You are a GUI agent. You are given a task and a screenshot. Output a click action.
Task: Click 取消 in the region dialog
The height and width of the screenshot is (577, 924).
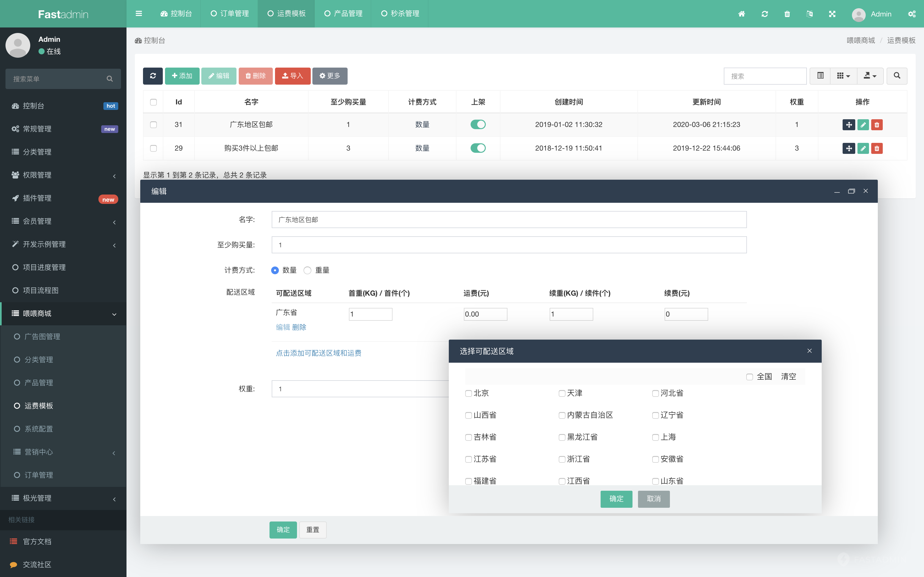point(653,499)
